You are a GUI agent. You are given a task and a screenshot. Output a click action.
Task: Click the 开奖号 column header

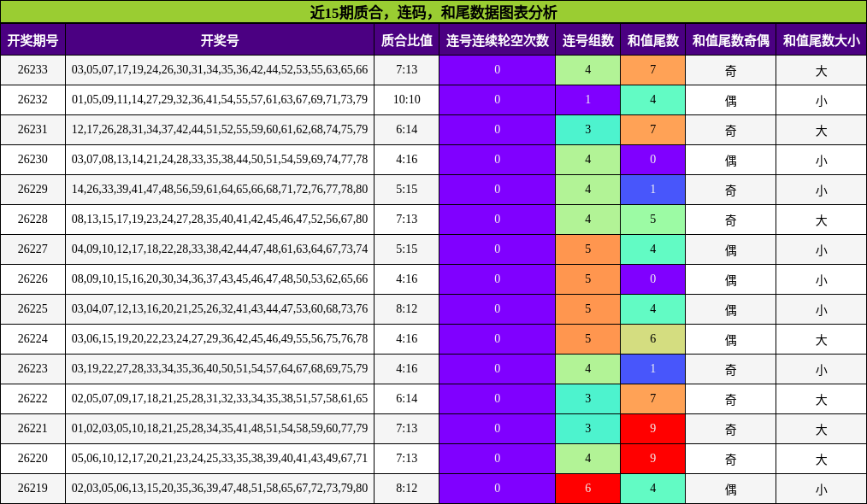[x=220, y=40]
